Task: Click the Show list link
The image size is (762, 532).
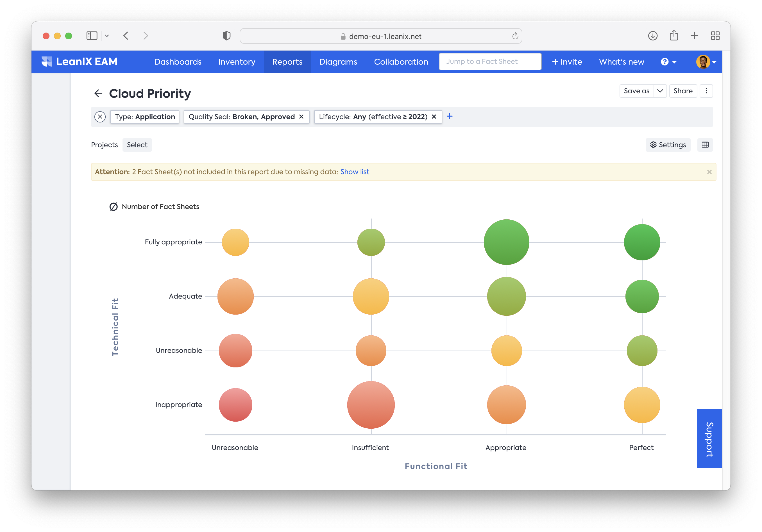Action: click(x=355, y=172)
